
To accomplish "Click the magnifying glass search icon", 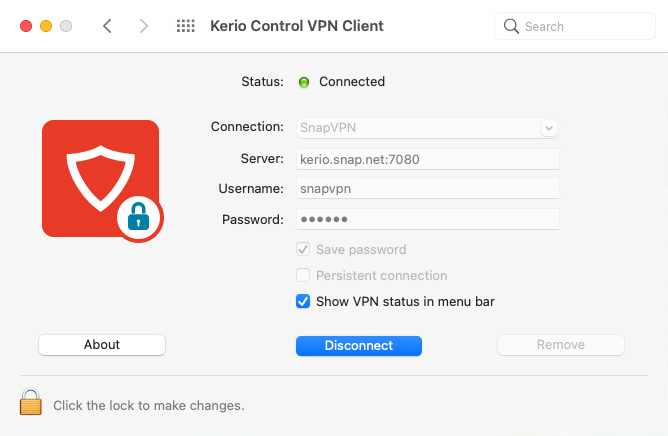I will coord(511,26).
